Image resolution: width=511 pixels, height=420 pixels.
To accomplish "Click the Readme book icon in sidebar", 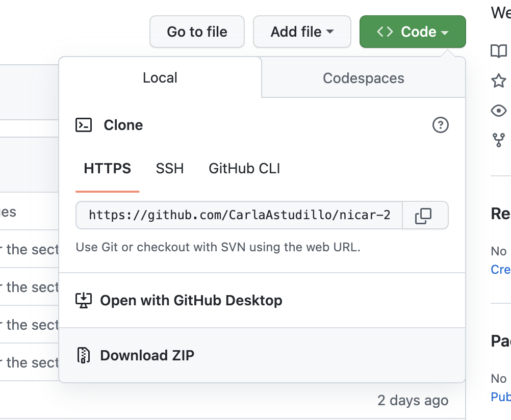I will [x=499, y=51].
